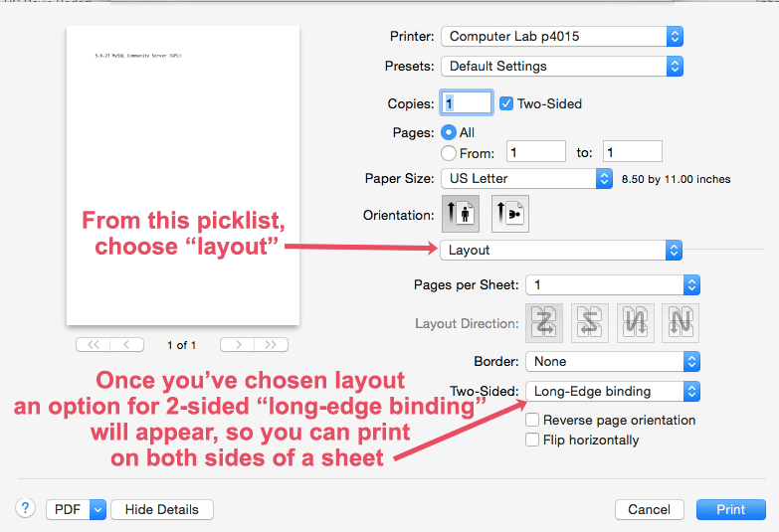Uncheck the Two-Sided checkbox
779x532 pixels.
pos(506,103)
